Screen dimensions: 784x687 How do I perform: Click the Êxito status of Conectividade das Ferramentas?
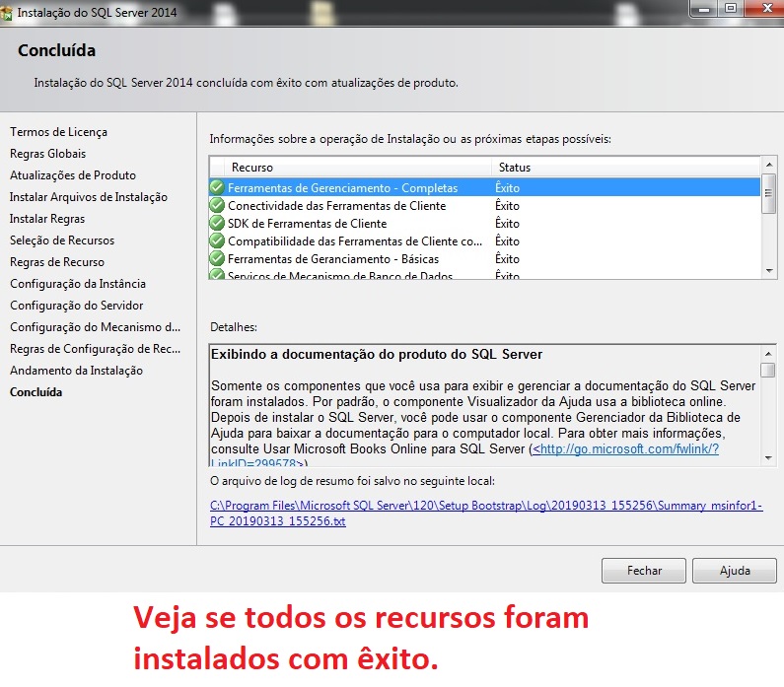pos(507,206)
